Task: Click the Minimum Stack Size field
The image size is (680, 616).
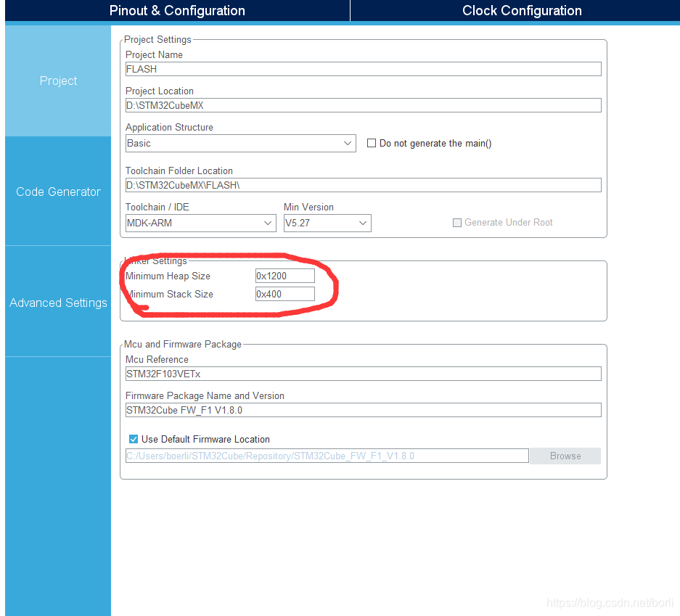Action: (x=285, y=294)
